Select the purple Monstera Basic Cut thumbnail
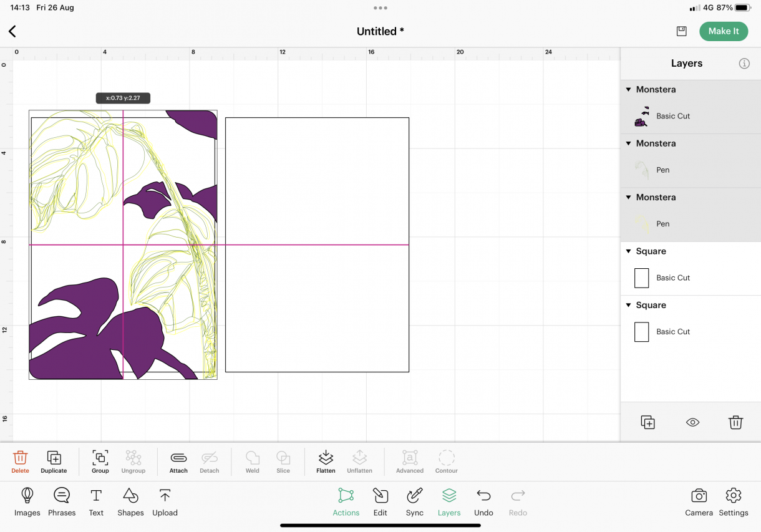Screen dimensions: 761x532 coord(642,116)
